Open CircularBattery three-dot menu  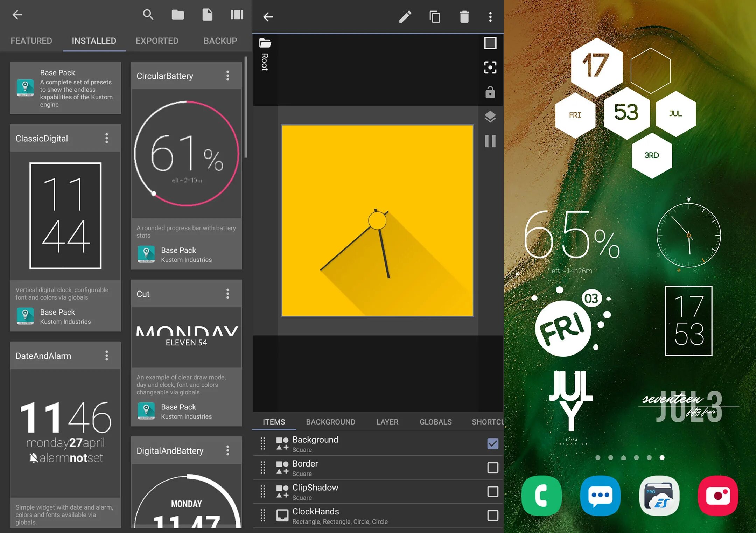(228, 76)
